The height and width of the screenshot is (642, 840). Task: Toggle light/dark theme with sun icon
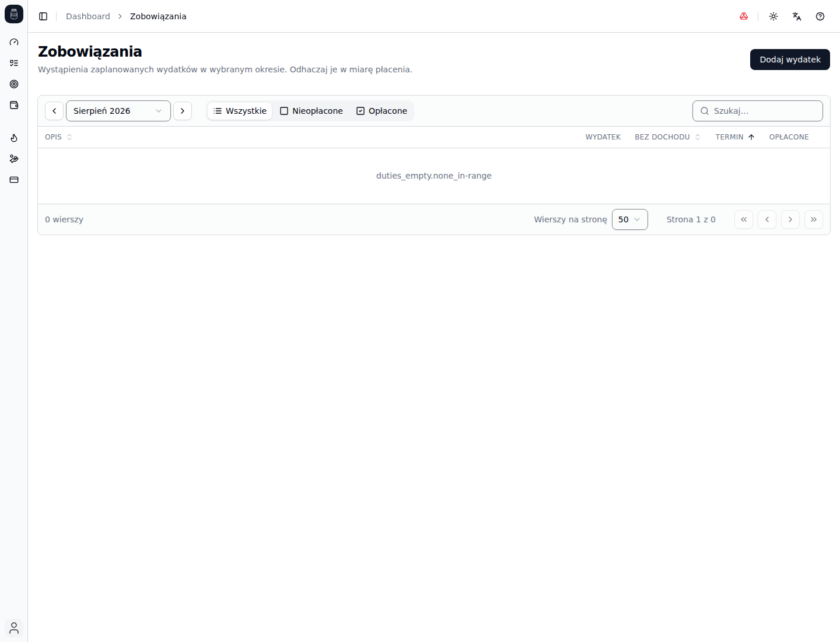tap(773, 16)
